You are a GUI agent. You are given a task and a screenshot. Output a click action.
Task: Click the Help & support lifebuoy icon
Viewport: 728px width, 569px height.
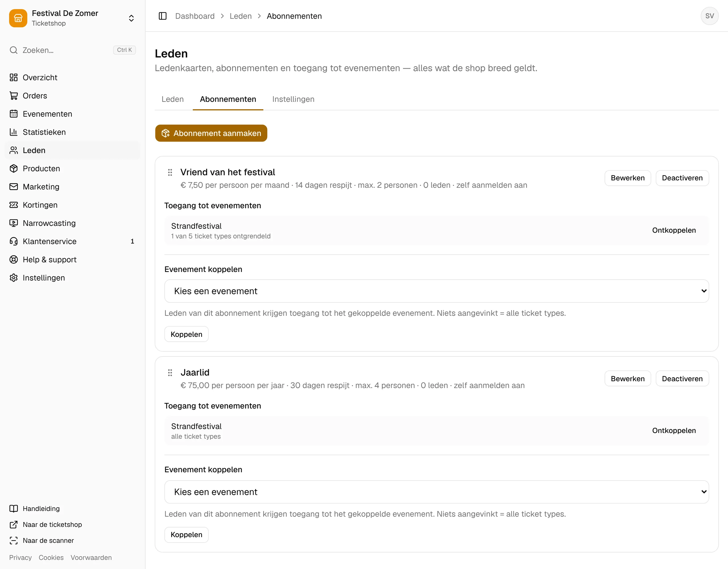14,259
